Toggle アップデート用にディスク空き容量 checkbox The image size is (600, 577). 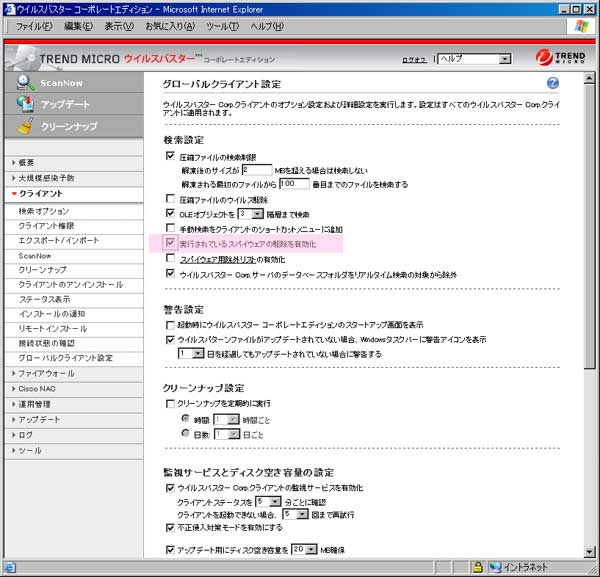170,550
